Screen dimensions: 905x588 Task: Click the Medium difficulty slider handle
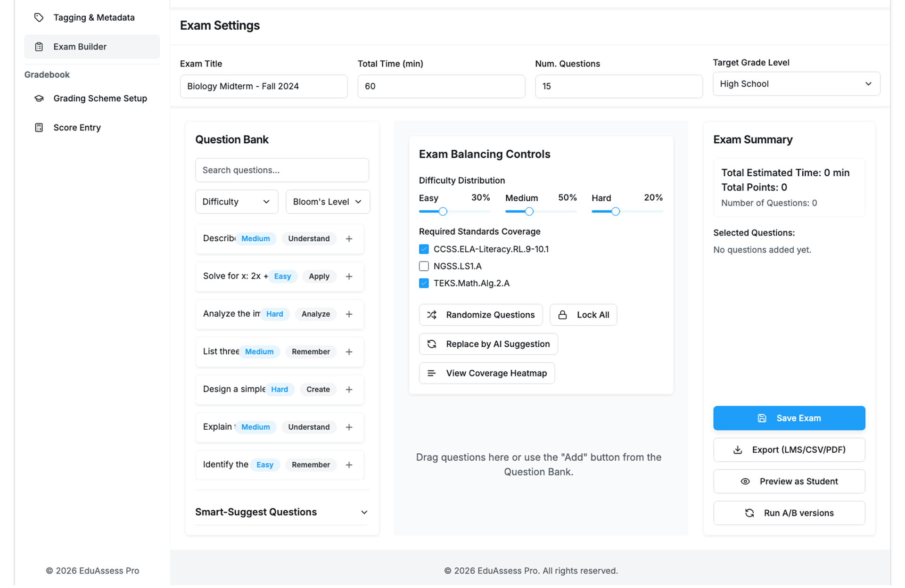(x=529, y=212)
